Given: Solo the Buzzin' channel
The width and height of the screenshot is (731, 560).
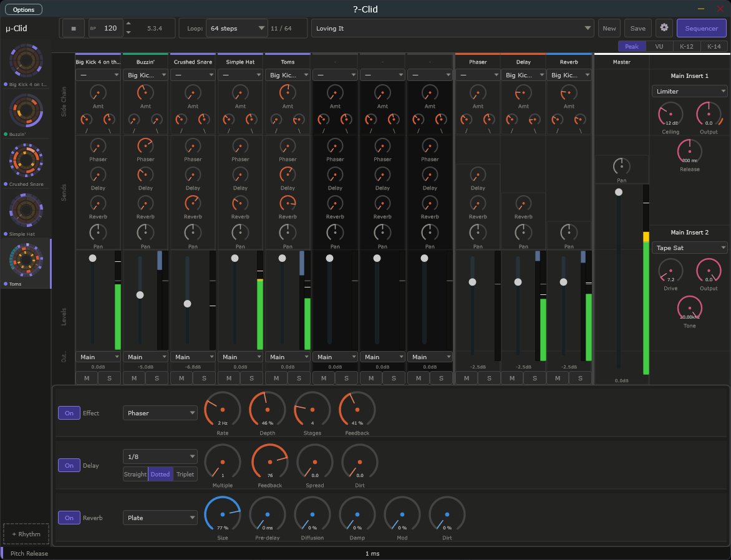Looking at the screenshot, I should pyautogui.click(x=157, y=378).
